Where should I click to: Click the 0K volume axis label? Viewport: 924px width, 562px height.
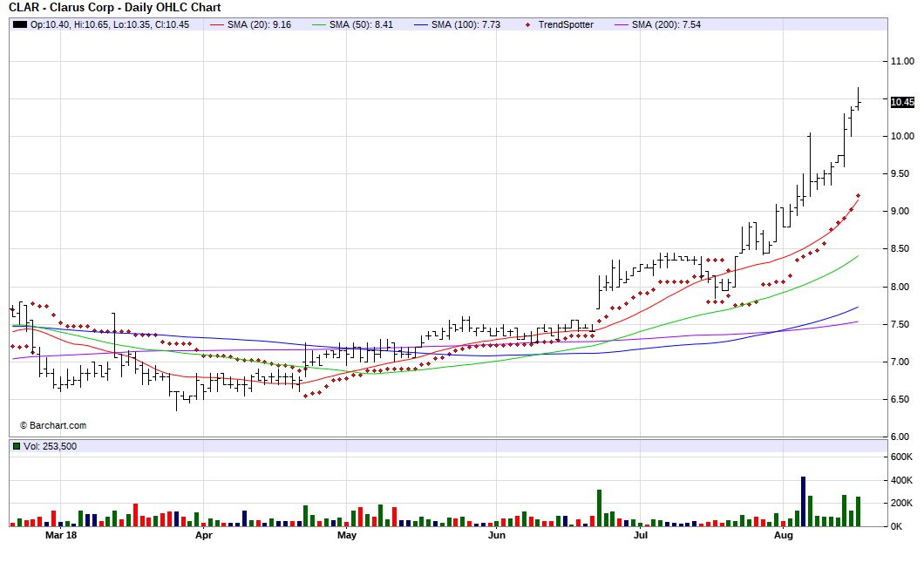tap(896, 526)
